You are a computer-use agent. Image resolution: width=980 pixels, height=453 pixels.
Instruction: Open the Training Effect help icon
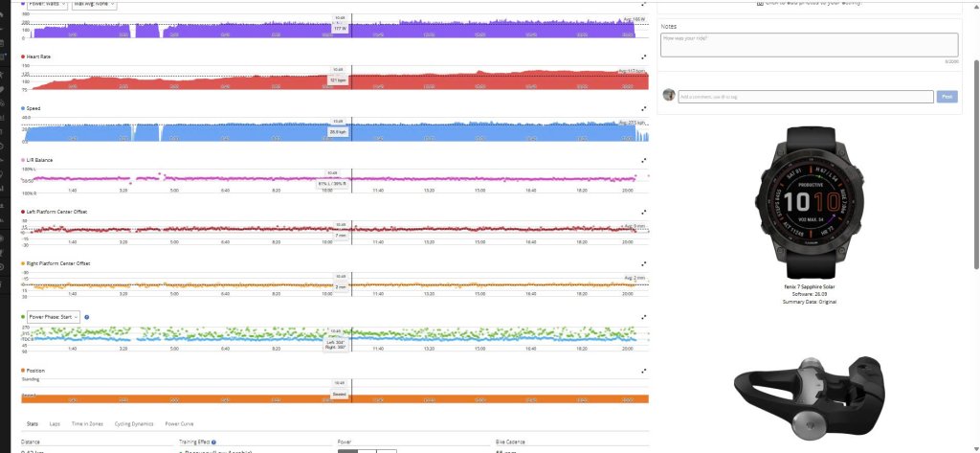[x=213, y=442]
